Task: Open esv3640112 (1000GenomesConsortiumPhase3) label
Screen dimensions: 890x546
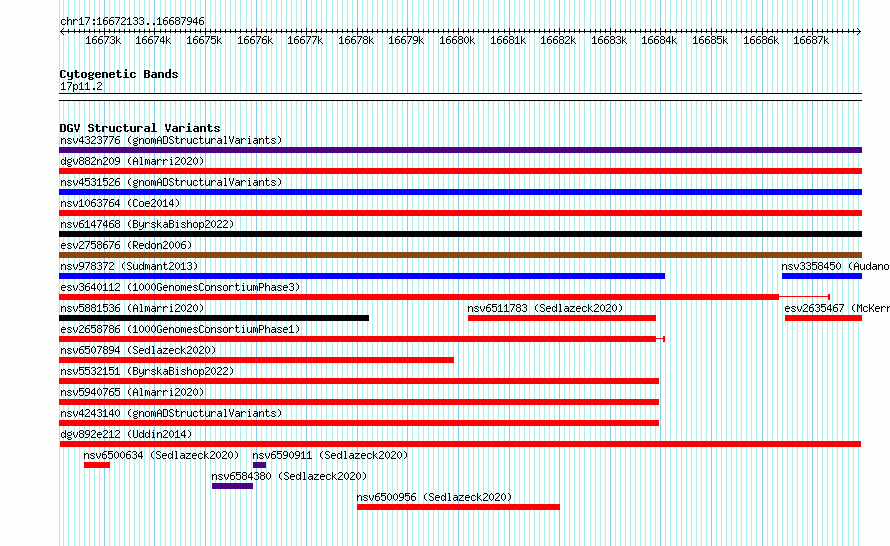Action: [180, 287]
